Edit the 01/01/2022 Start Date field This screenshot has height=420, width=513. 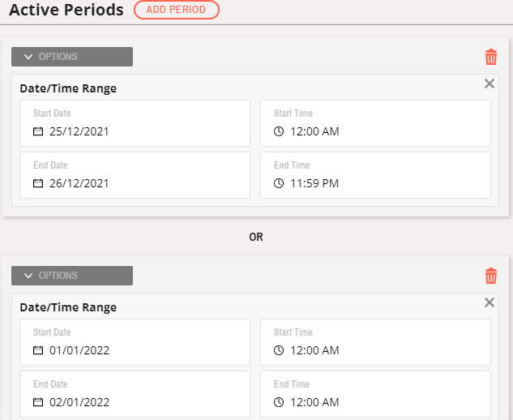pyautogui.click(x=135, y=342)
